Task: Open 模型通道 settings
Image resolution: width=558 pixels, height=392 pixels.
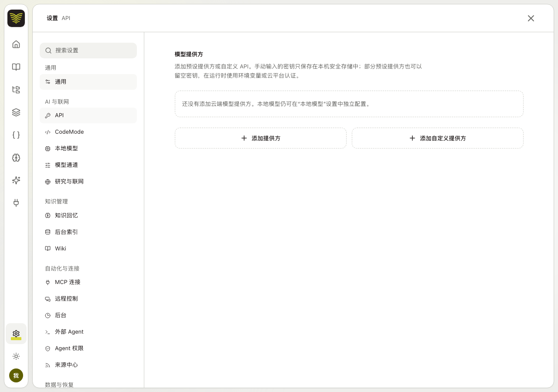Action: click(x=88, y=165)
